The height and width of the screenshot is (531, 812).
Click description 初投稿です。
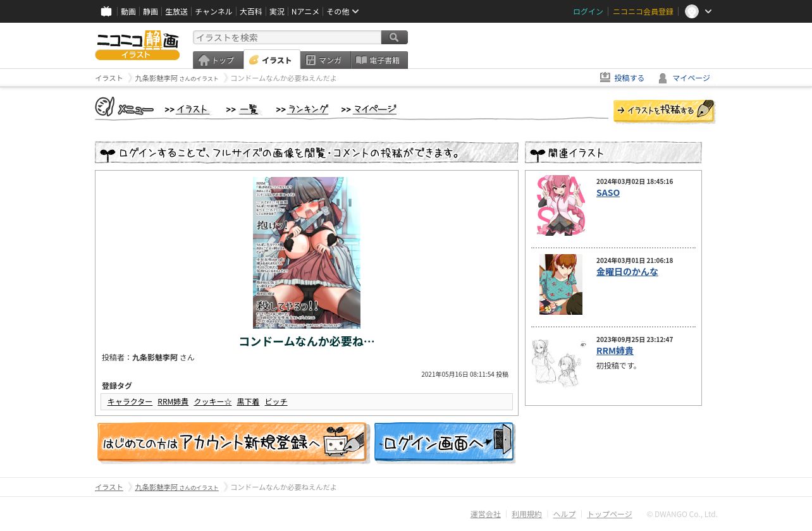coord(618,365)
